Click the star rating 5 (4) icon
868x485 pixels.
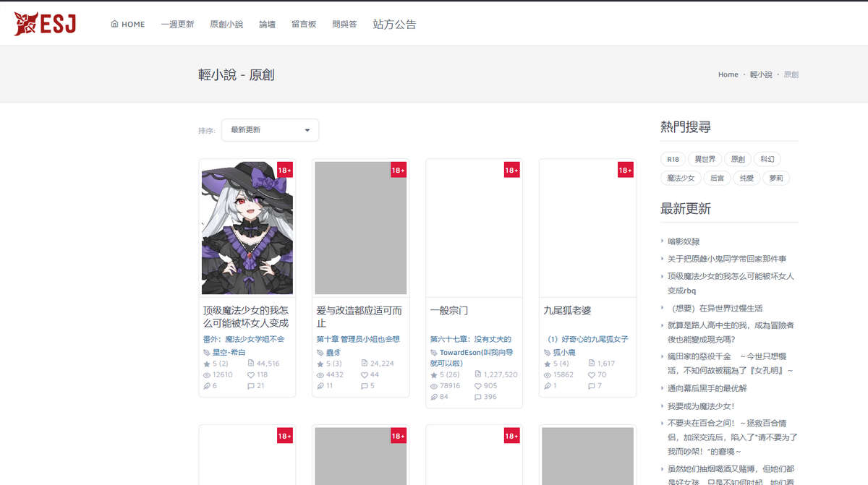547,364
